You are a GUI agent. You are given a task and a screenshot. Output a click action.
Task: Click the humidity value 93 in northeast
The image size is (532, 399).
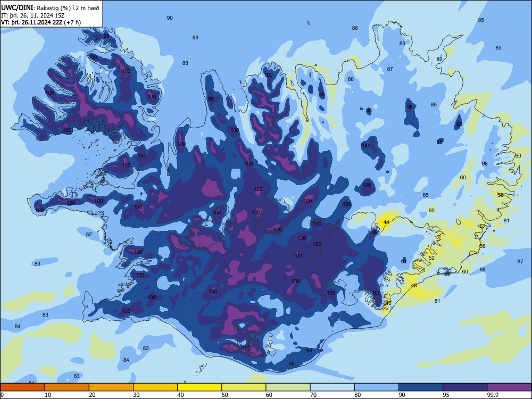coord(369,111)
